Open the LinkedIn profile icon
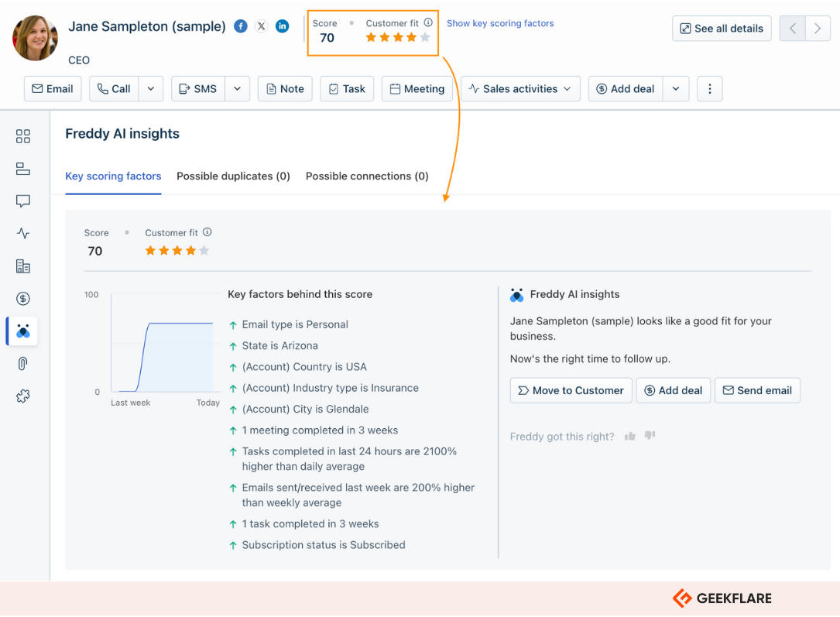840x617 pixels. [x=283, y=26]
